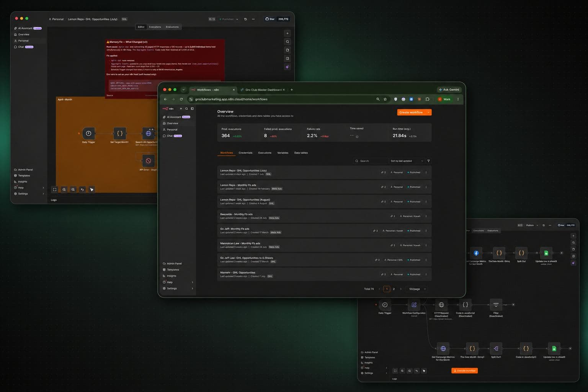
Task: Open the Variables tab
Action: point(283,153)
